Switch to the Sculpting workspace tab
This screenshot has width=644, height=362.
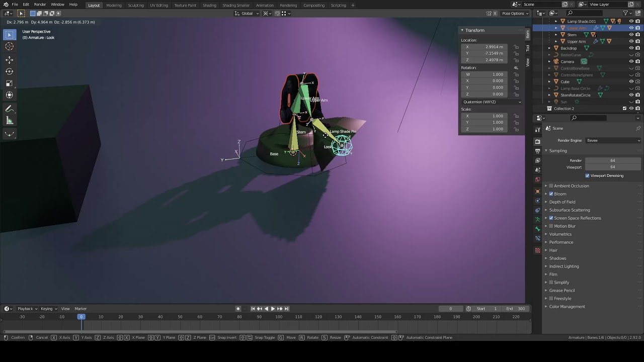coord(136,5)
